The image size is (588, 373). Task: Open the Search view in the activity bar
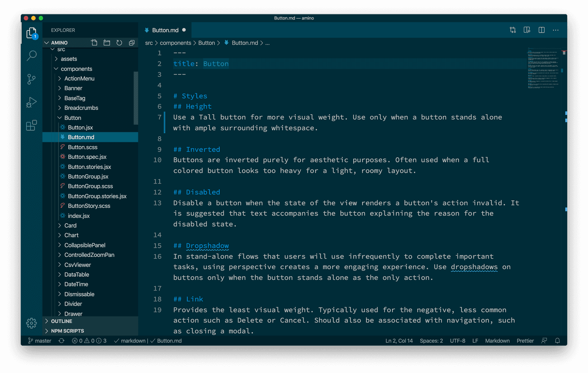click(31, 55)
